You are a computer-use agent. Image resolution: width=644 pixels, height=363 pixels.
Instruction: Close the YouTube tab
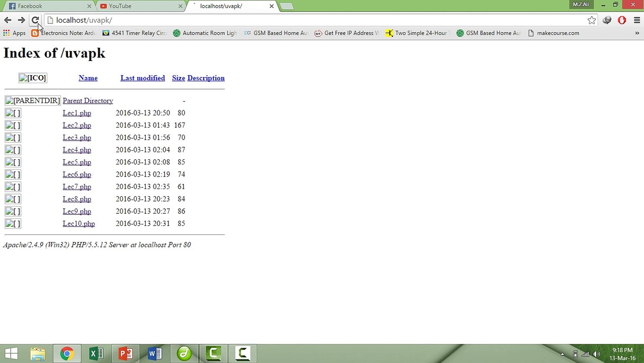(x=180, y=6)
